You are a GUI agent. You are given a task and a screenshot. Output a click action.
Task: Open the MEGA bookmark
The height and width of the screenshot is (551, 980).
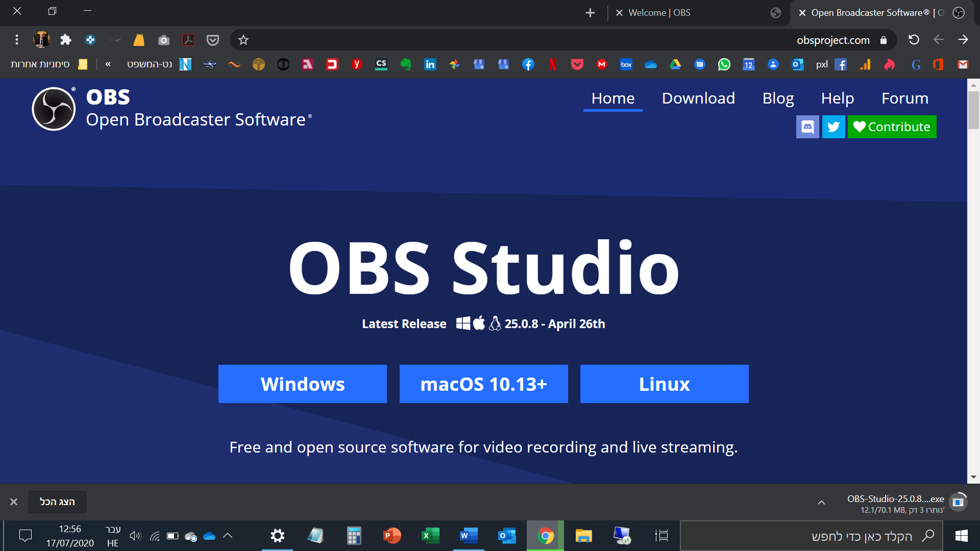[602, 64]
